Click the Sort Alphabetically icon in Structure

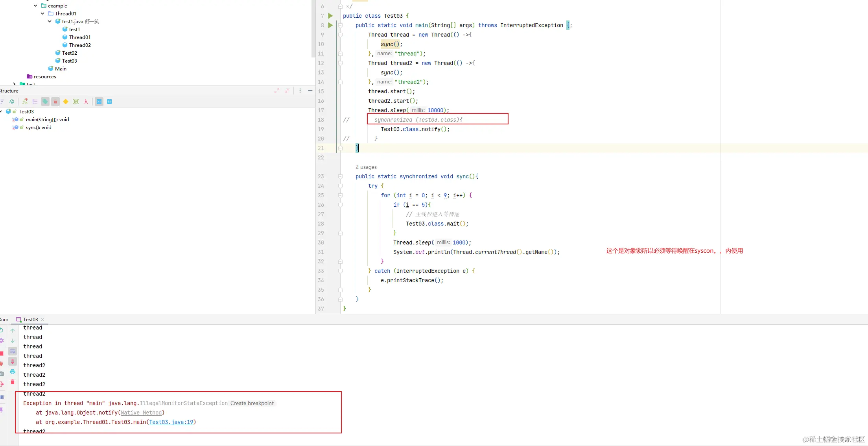click(x=12, y=102)
